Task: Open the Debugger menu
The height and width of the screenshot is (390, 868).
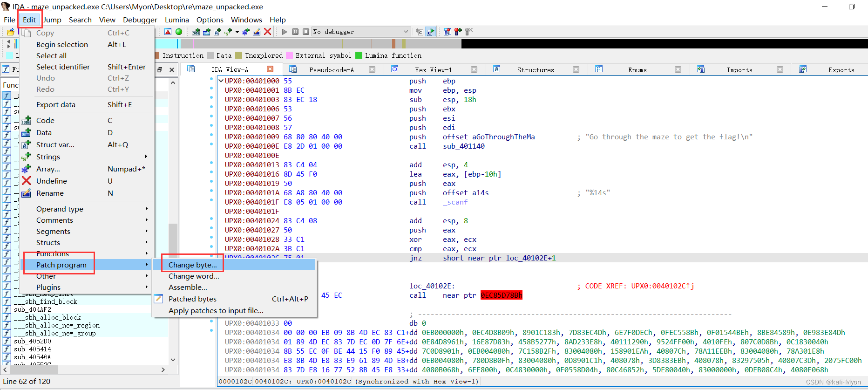Action: 140,20
